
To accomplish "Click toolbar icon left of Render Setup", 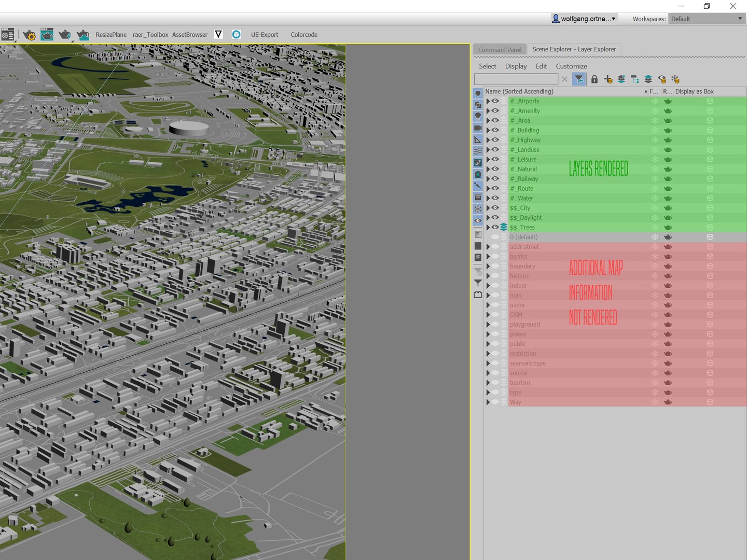I will click(x=7, y=35).
